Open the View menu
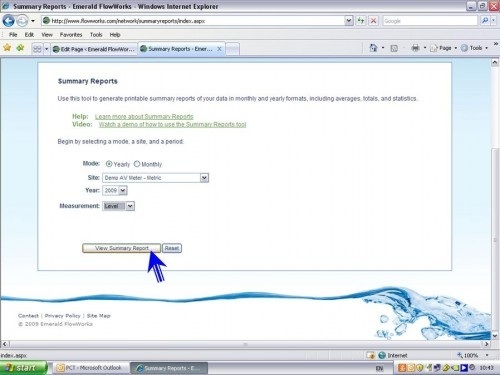Image resolution: width=500 pixels, height=375 pixels. pos(47,35)
